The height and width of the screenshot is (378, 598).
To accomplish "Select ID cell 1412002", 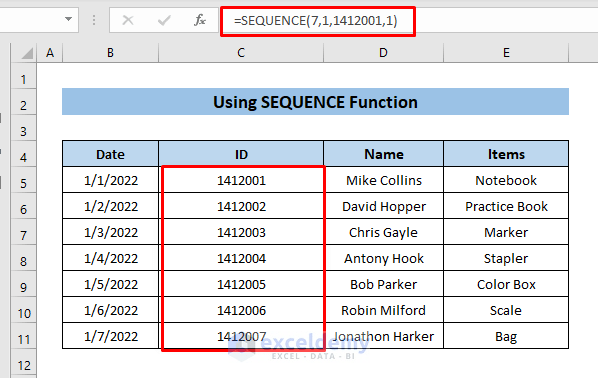I will coord(241,206).
